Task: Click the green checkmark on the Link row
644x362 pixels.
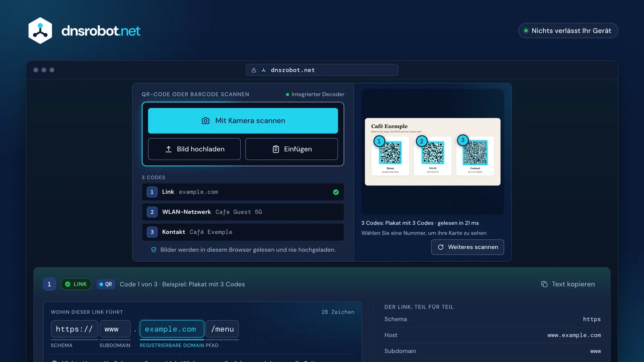Action: 336,192
